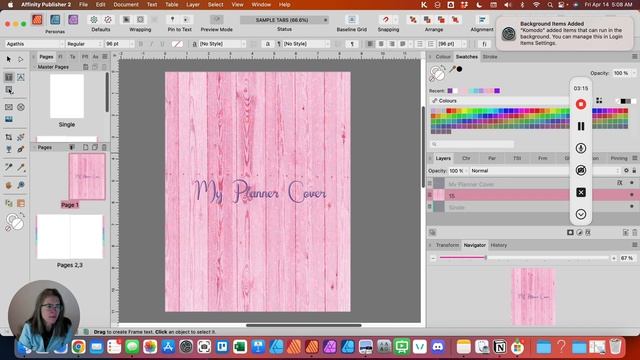Toggle align centre paragraph button
Screen dimensions: 640x360
coord(381,44)
